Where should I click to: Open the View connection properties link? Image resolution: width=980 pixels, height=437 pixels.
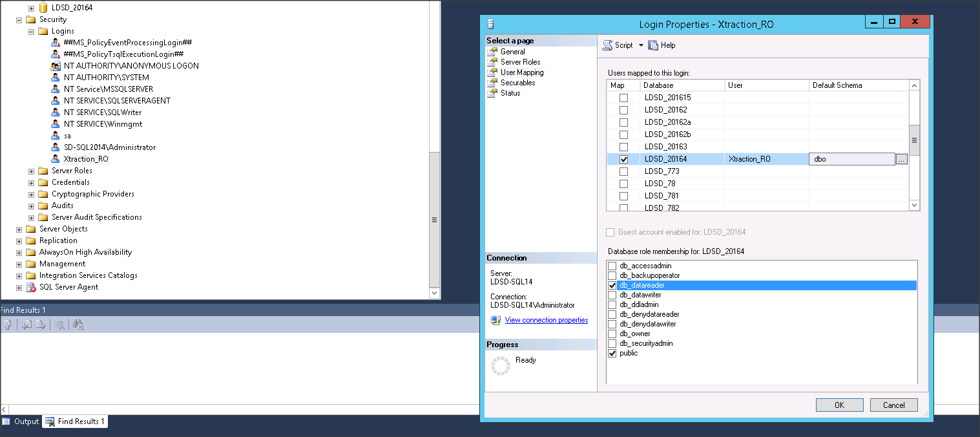click(x=546, y=319)
